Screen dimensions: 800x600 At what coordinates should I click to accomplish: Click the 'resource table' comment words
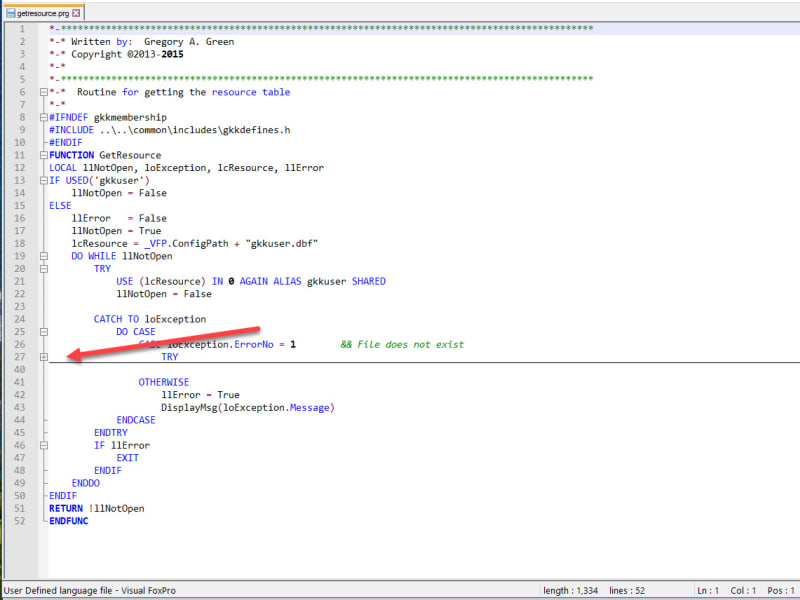(x=251, y=92)
